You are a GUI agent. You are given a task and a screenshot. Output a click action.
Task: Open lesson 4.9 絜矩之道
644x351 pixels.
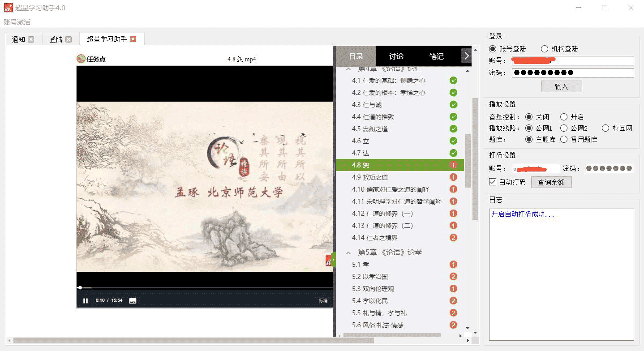tap(370, 177)
